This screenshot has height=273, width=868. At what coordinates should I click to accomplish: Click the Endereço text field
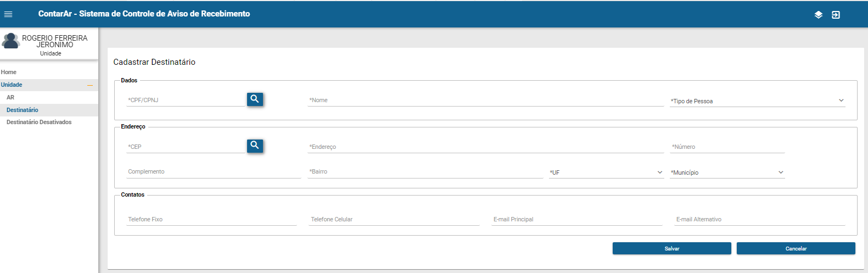coord(485,147)
